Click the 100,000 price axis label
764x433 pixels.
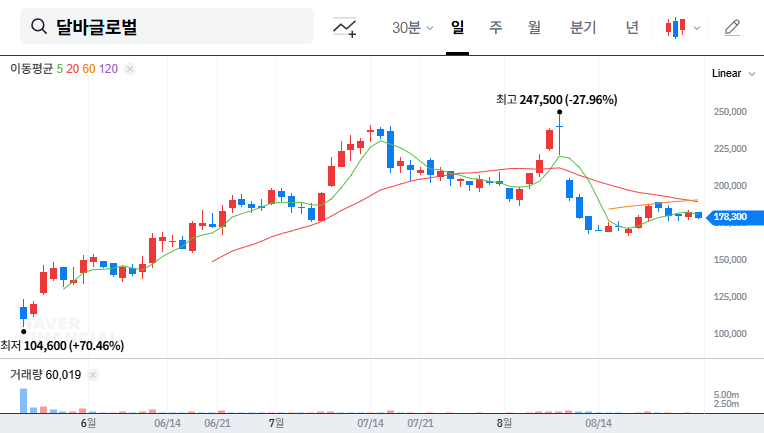click(x=730, y=334)
